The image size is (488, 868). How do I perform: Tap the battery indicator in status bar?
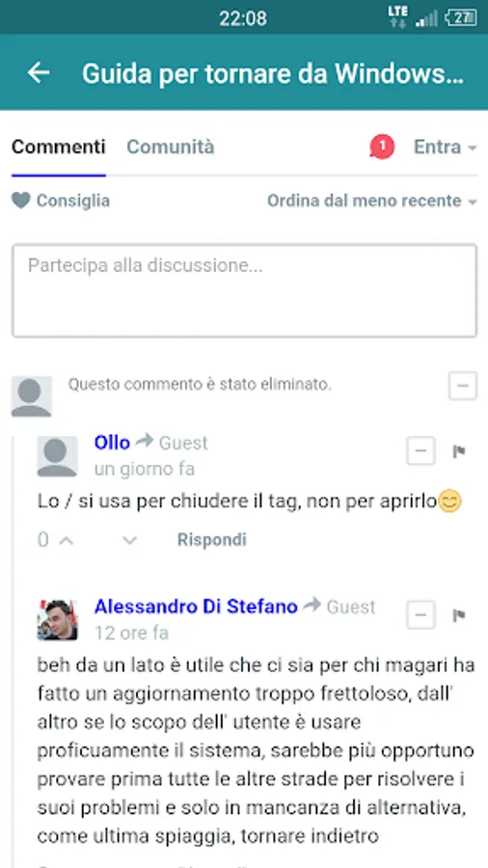point(461,17)
